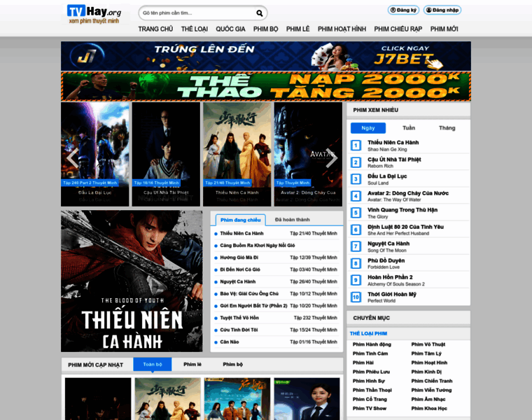Screen dimensions: 532x420
Task: Click the Đăng ký register button
Action: [x=403, y=10]
